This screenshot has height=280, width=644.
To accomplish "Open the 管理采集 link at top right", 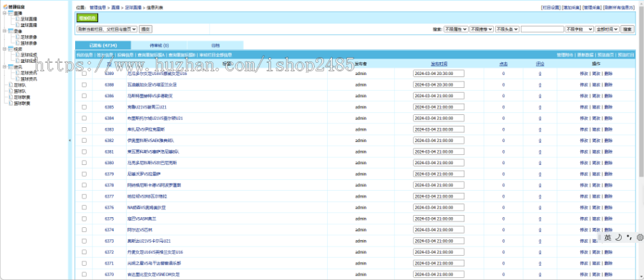I will coord(592,8).
